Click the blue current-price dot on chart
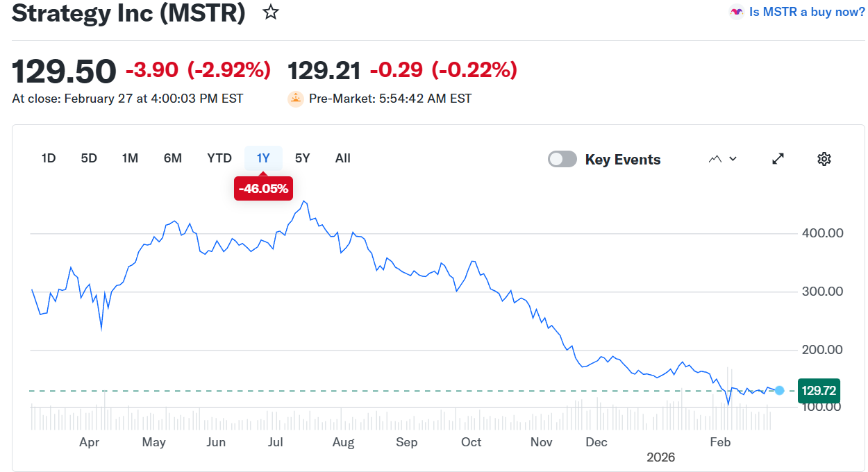The height and width of the screenshot is (472, 868). coord(779,391)
